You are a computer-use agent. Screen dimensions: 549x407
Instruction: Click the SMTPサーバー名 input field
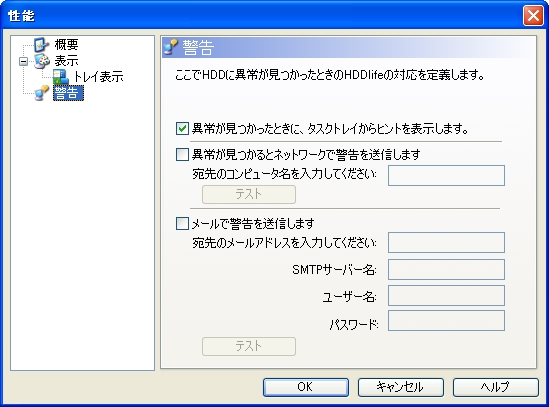click(446, 269)
